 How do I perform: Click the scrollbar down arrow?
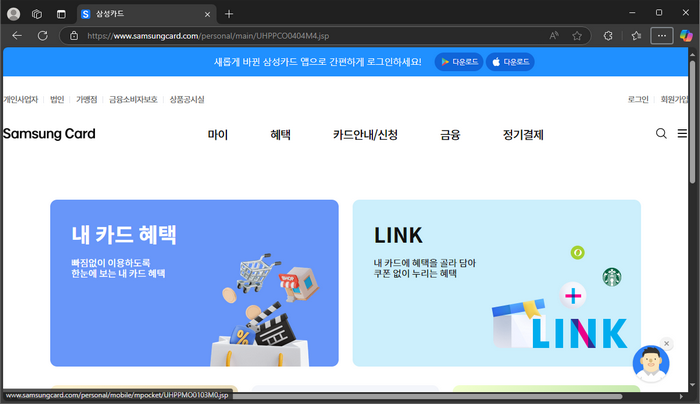(692, 385)
